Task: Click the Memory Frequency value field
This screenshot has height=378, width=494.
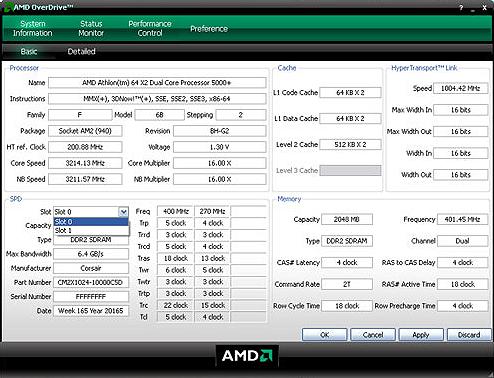Action: (462, 219)
